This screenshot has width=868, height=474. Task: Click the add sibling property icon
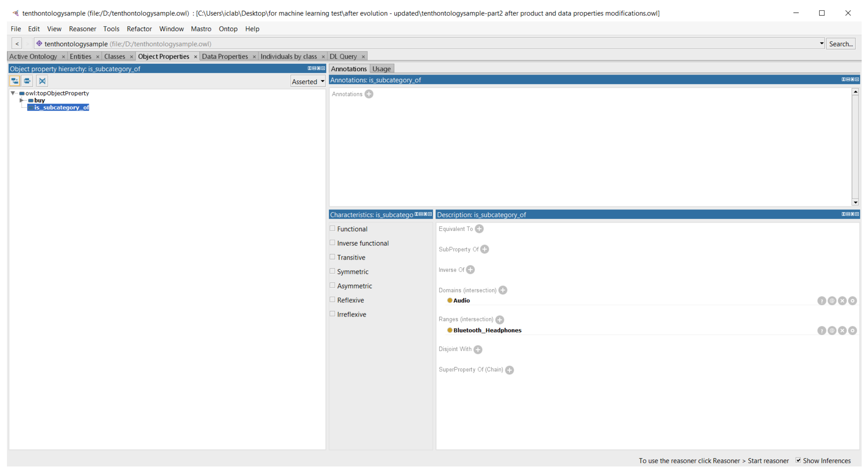click(x=27, y=81)
